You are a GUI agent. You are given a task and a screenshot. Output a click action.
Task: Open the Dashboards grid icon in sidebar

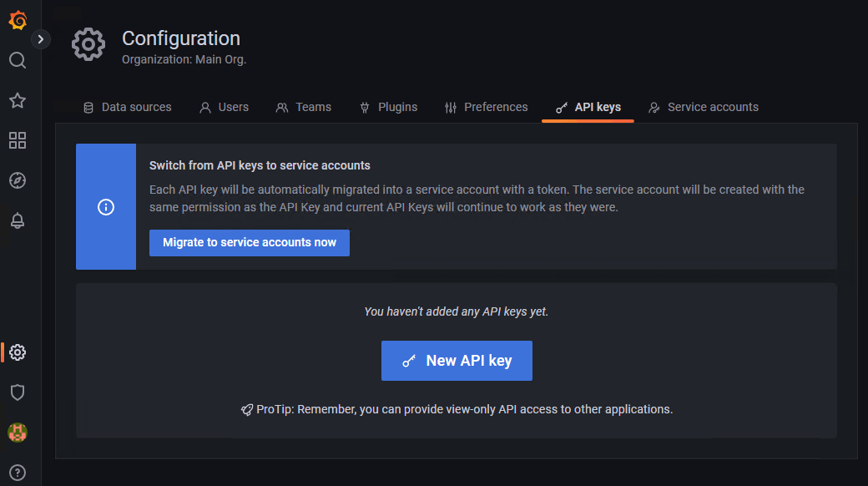(18, 140)
